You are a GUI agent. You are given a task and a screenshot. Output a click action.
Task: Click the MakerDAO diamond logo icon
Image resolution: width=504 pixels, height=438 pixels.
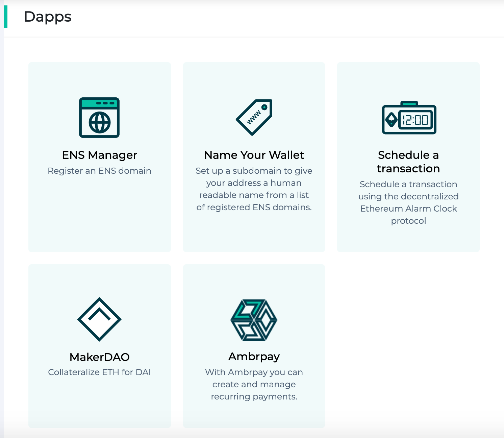[99, 319]
